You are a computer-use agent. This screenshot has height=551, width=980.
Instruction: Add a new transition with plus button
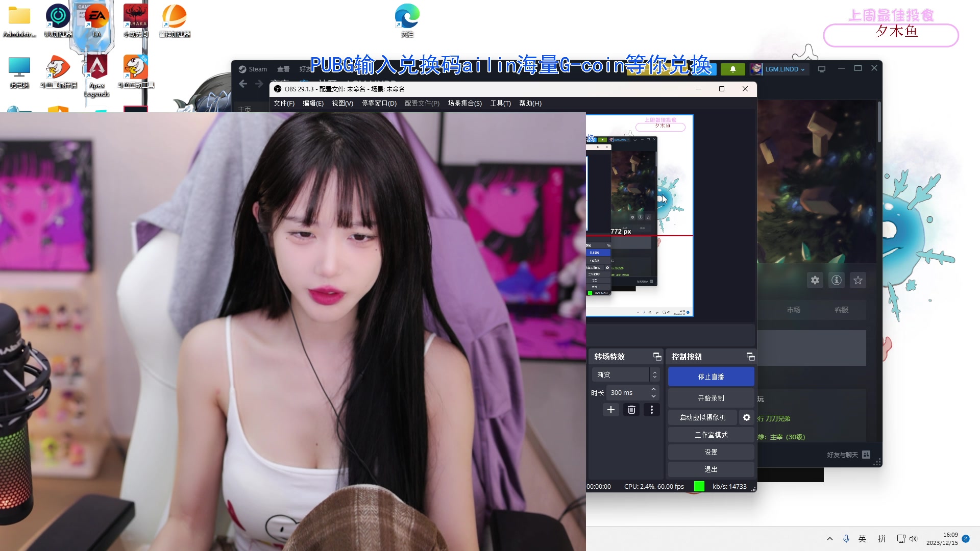611,410
